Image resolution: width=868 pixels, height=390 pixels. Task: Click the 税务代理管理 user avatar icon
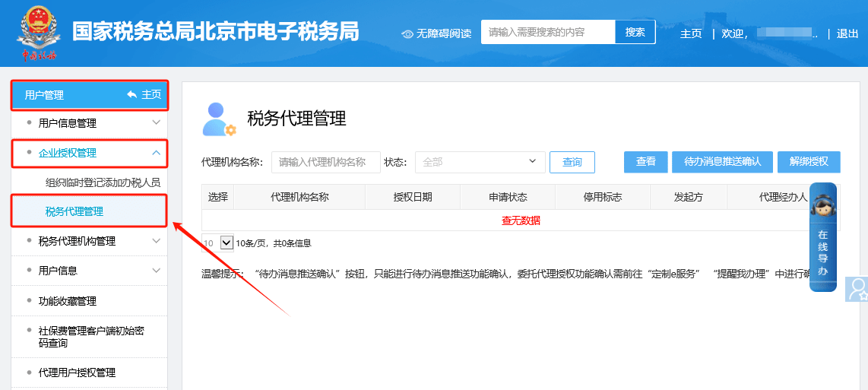tap(219, 119)
